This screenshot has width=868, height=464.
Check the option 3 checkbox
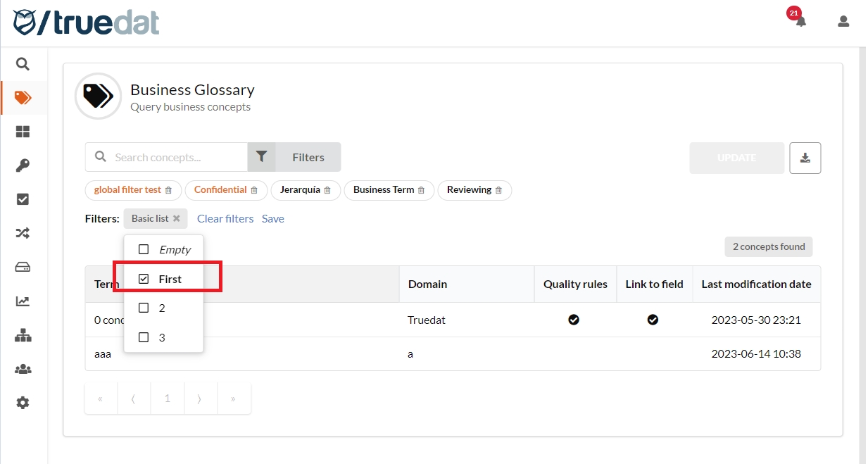point(144,337)
